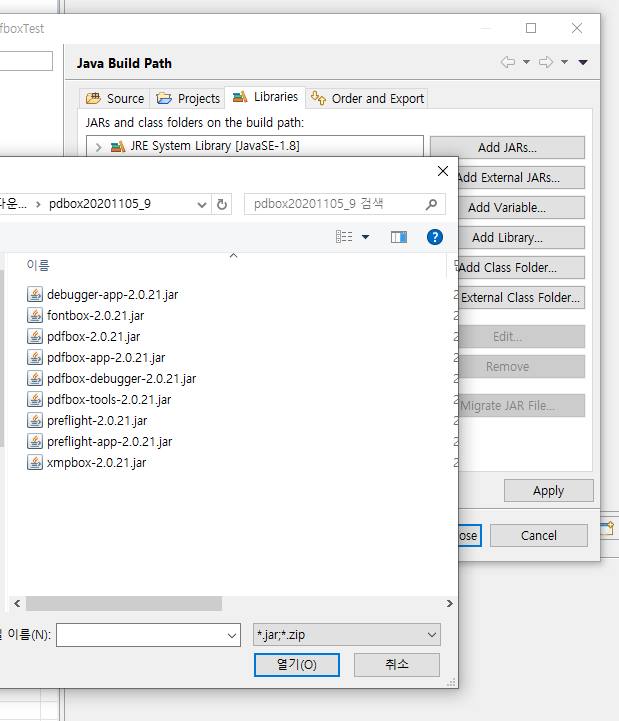This screenshot has height=721, width=619.
Task: Click the pdbox20201105_9 search field
Action: 344,204
